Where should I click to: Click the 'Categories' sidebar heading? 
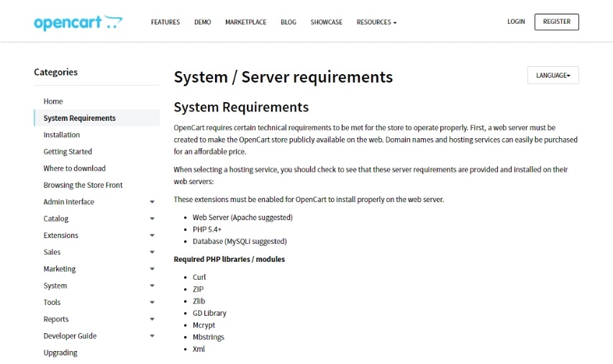(55, 72)
